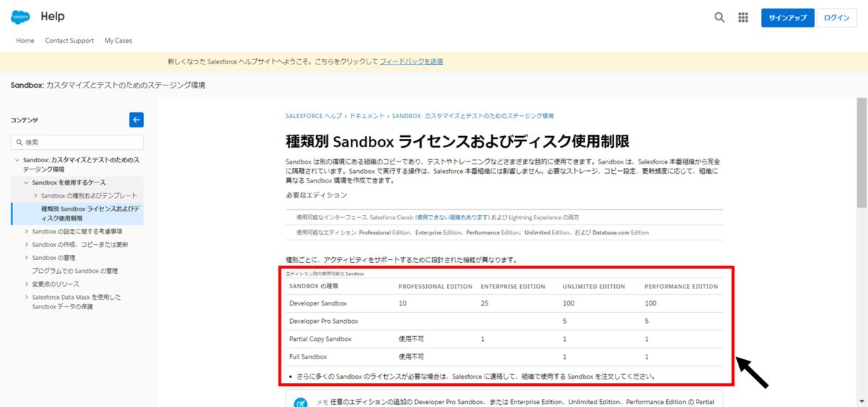
Task: Expand the Salesforce Data Mask item chevron
Action: point(26,297)
